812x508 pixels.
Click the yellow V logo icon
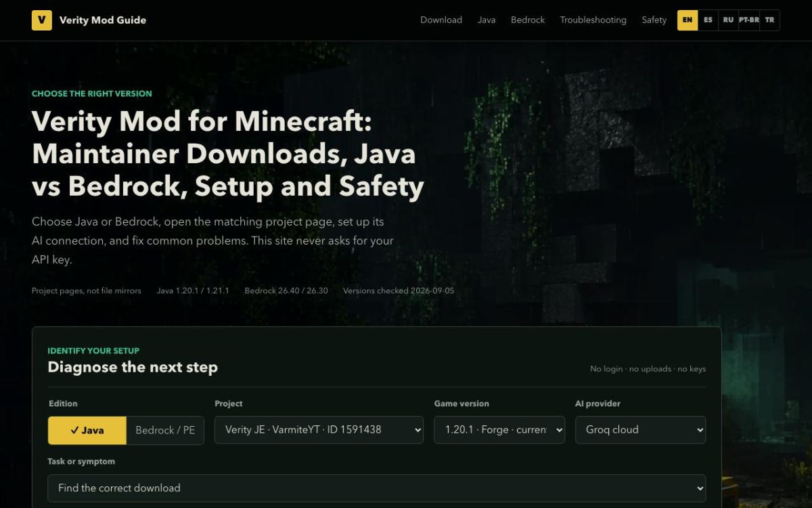click(42, 20)
